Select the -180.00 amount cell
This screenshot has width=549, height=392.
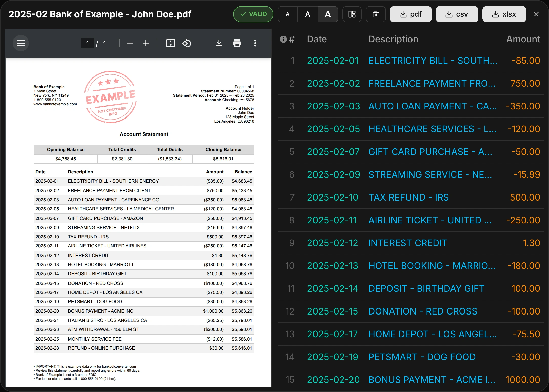(524, 266)
